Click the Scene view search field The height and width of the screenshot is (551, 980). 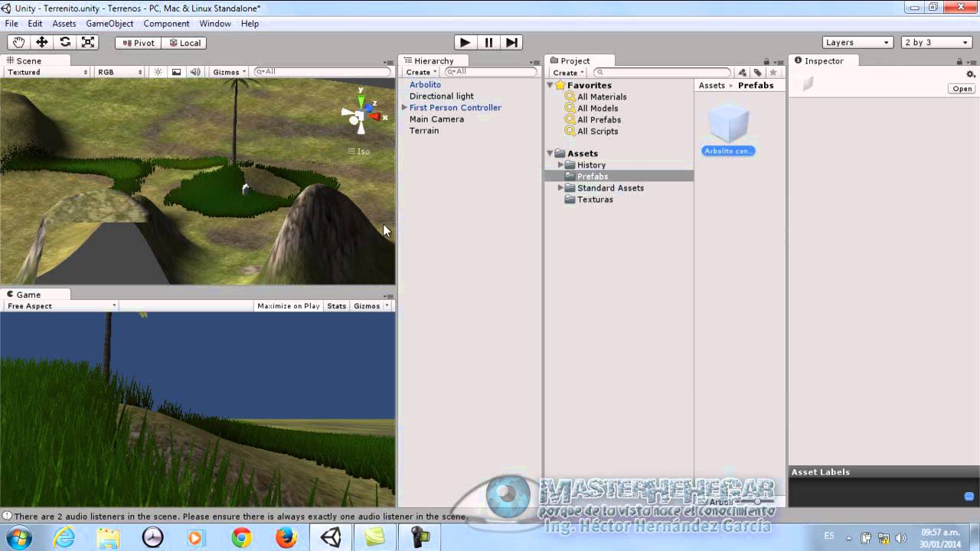tap(322, 72)
